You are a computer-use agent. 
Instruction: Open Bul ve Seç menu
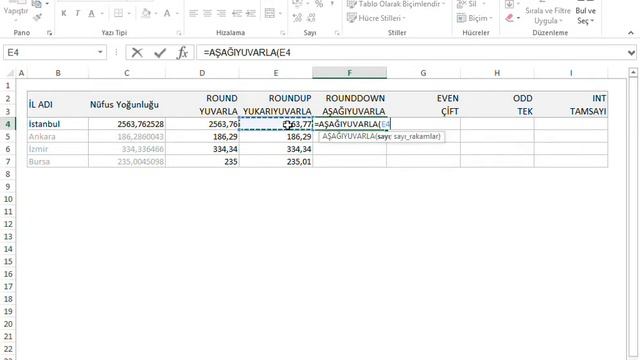point(585,16)
